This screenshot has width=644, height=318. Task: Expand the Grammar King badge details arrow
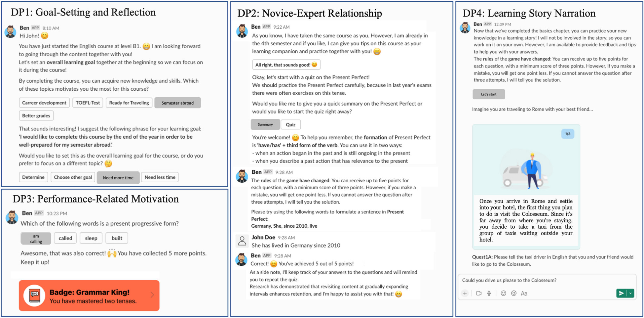(152, 295)
